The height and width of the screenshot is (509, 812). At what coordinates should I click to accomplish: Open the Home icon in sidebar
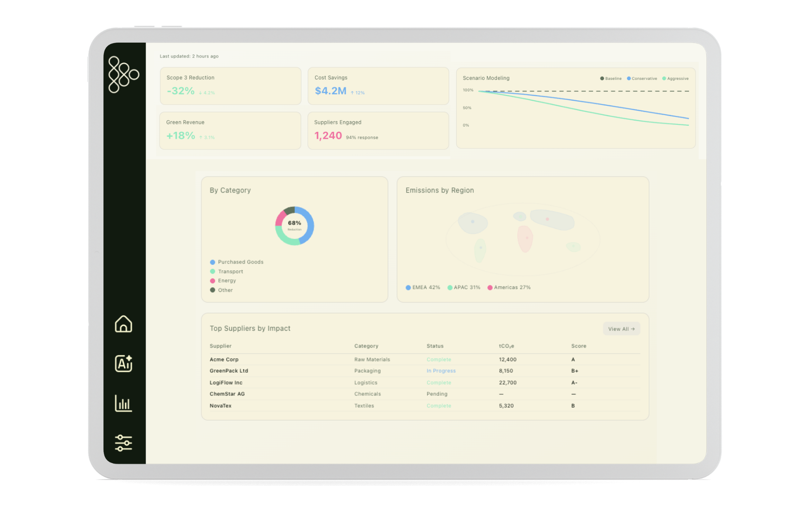123,324
